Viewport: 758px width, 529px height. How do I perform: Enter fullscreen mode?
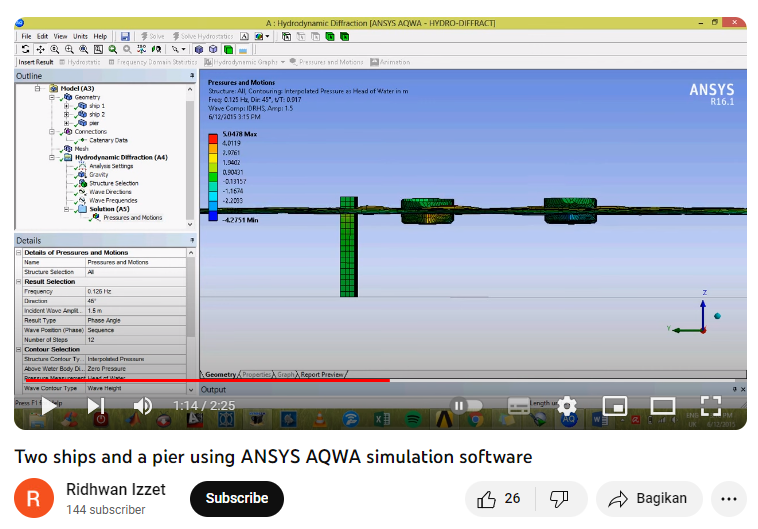click(x=711, y=406)
